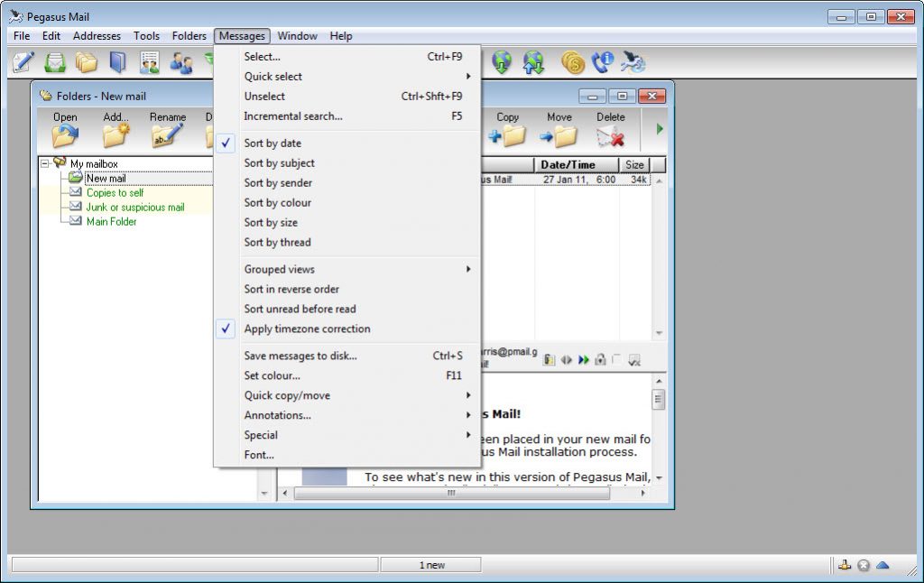Click the blue triangle status bar icon

pyautogui.click(x=882, y=565)
